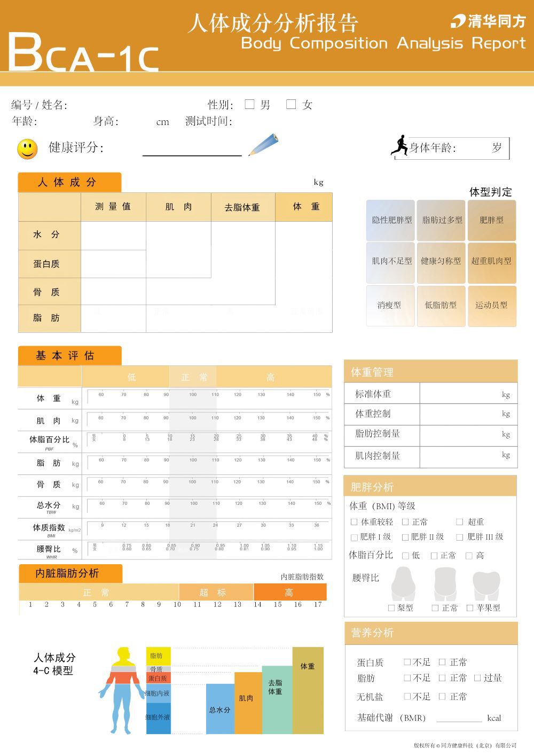Tick the 体脂百分比 高 checkbox

tap(469, 556)
